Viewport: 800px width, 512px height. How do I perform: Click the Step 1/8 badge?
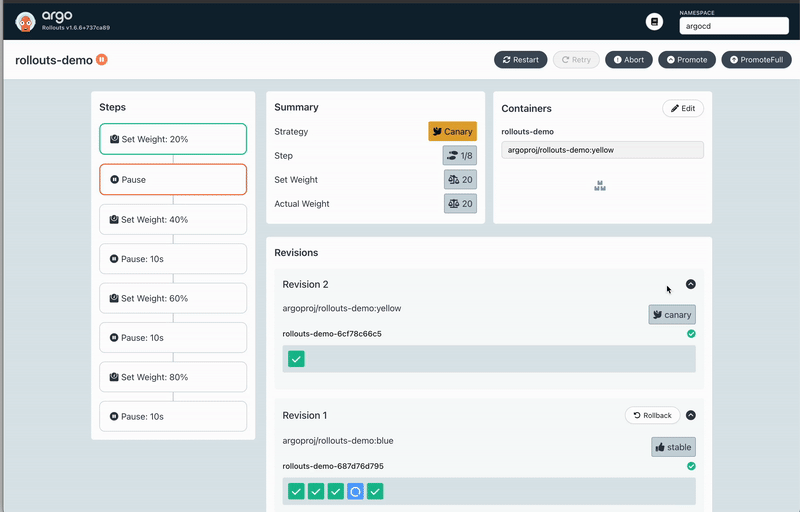[x=460, y=156]
